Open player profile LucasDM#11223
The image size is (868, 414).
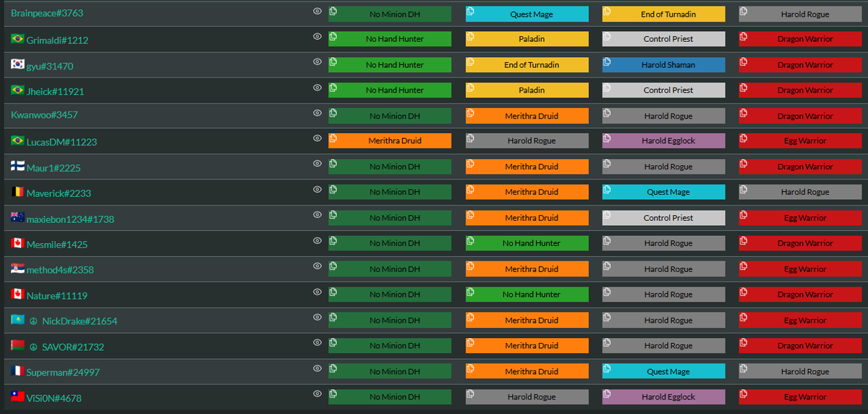[61, 143]
